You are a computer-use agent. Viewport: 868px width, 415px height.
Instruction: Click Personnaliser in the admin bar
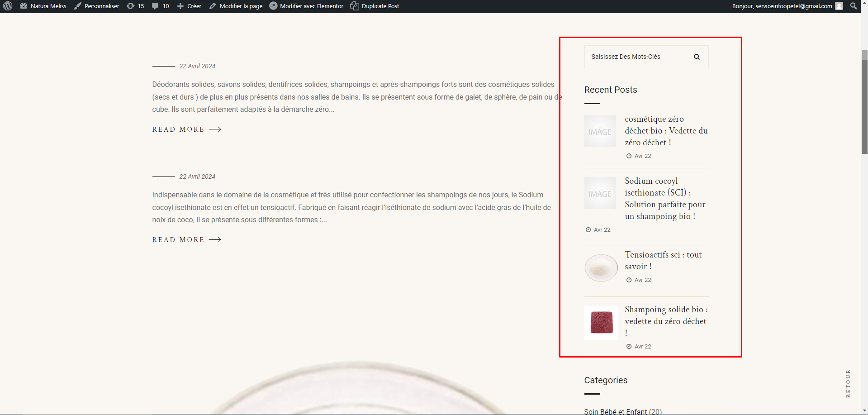point(97,6)
